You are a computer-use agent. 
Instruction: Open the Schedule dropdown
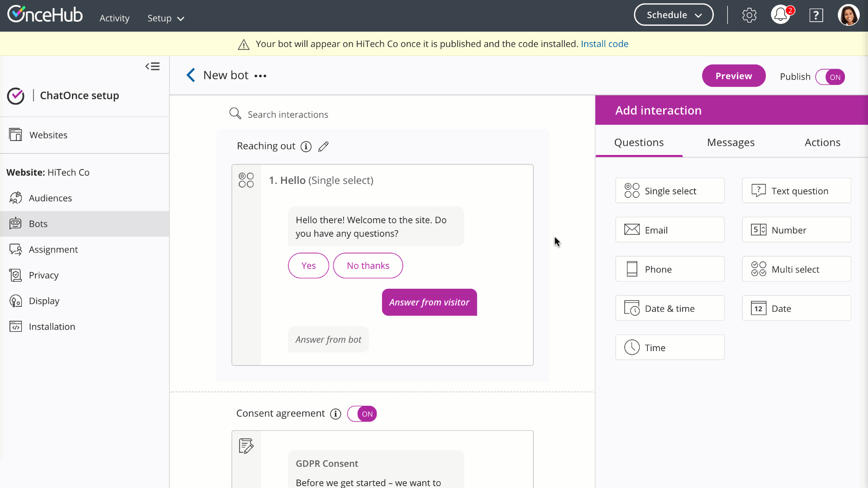pyautogui.click(x=674, y=15)
